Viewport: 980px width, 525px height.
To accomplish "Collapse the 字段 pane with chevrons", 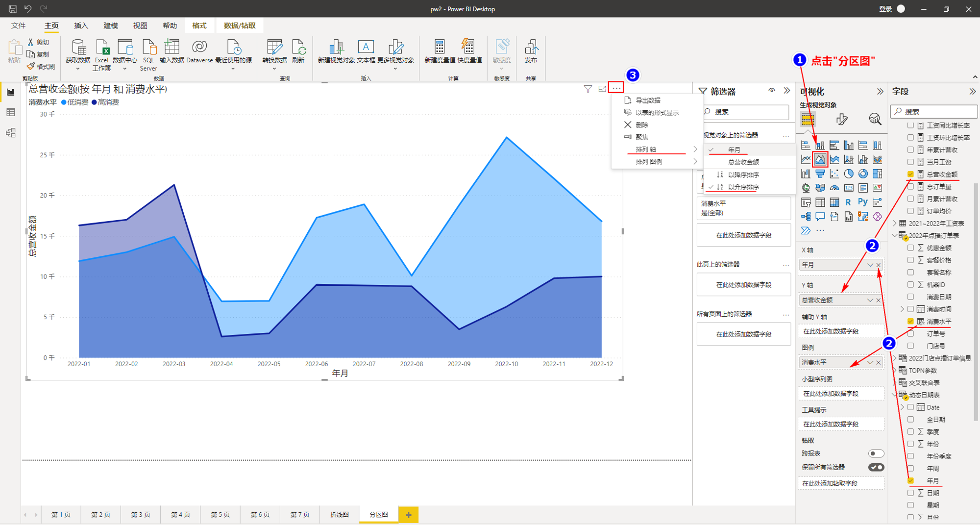I will (x=972, y=92).
